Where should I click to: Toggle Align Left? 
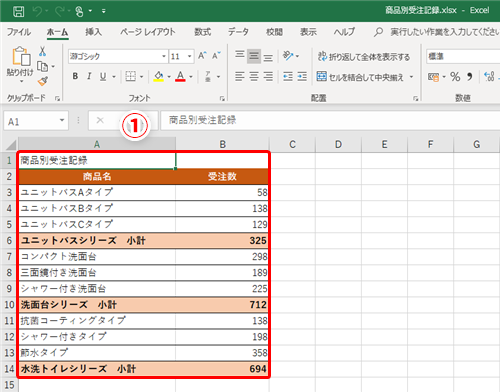[240, 77]
